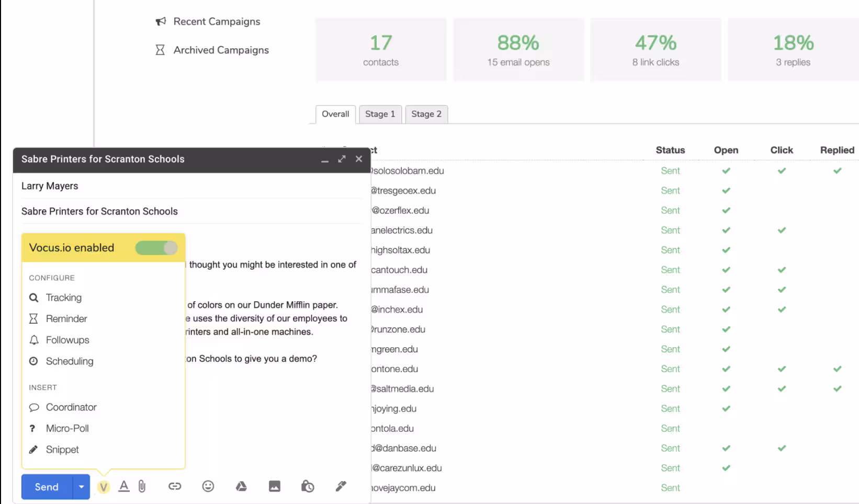Open text formatting options icon
Screen dimensions: 859x504
click(123, 487)
